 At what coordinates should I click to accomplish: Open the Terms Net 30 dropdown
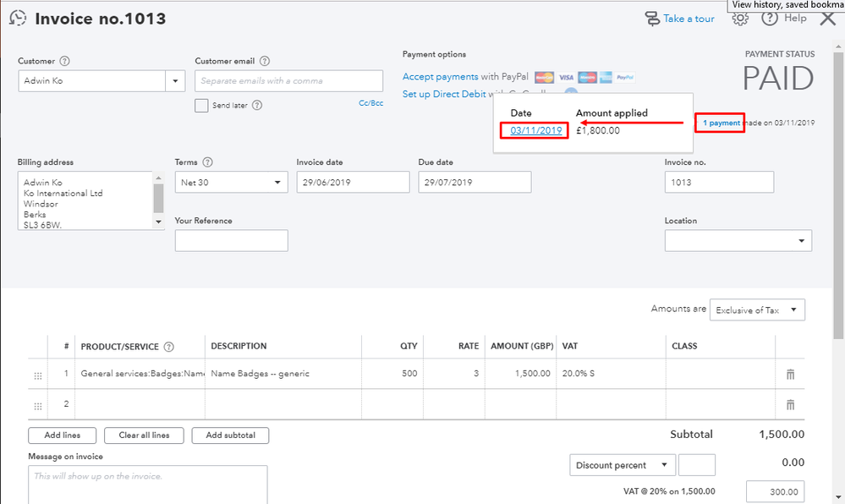click(x=231, y=182)
